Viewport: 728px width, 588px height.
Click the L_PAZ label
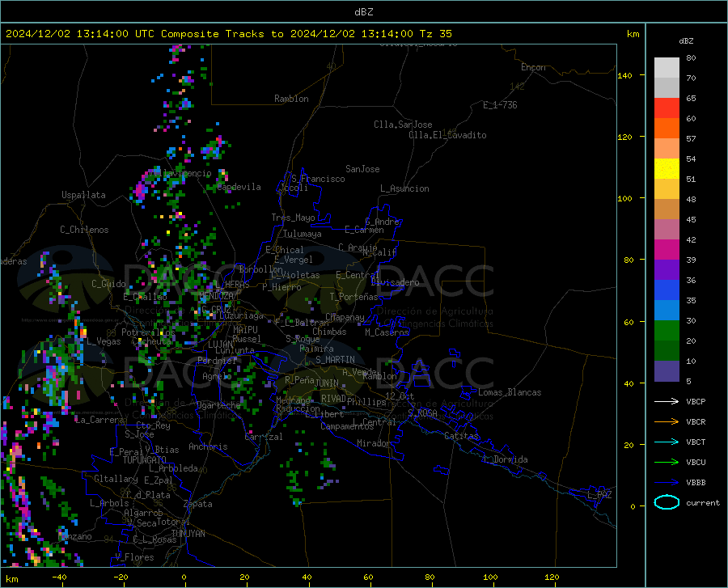(599, 495)
